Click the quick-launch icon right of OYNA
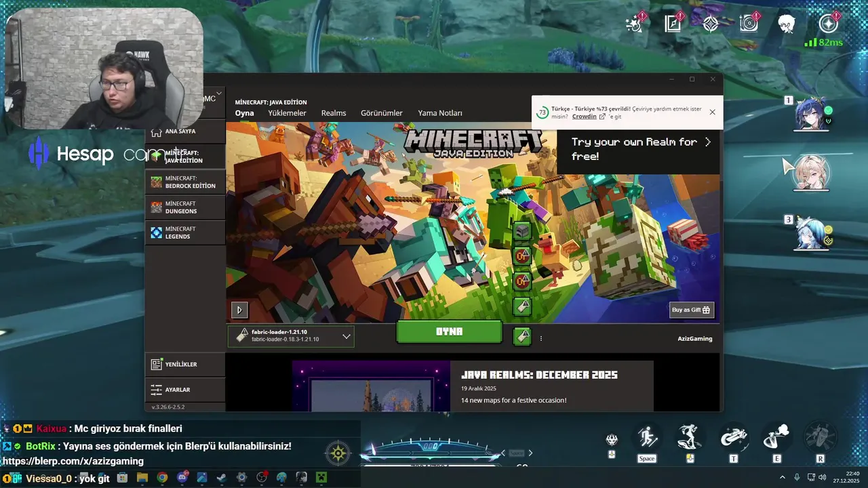The height and width of the screenshot is (488, 868). pyautogui.click(x=522, y=335)
